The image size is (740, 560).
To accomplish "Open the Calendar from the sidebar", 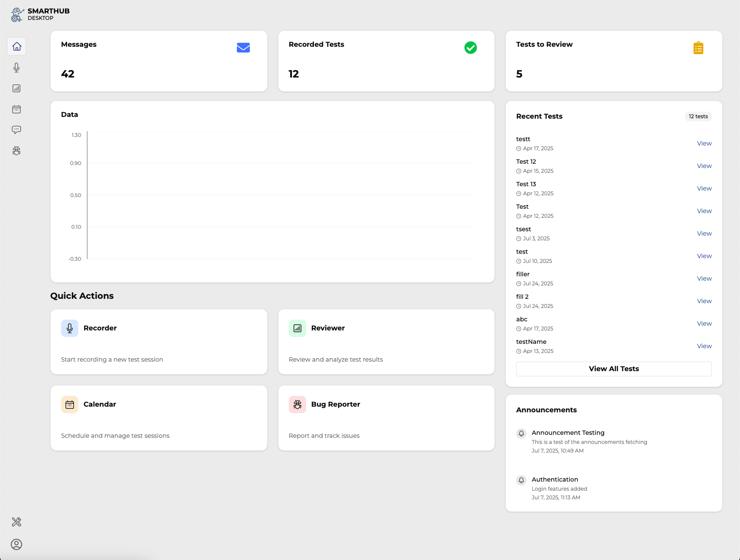I will coord(16,109).
